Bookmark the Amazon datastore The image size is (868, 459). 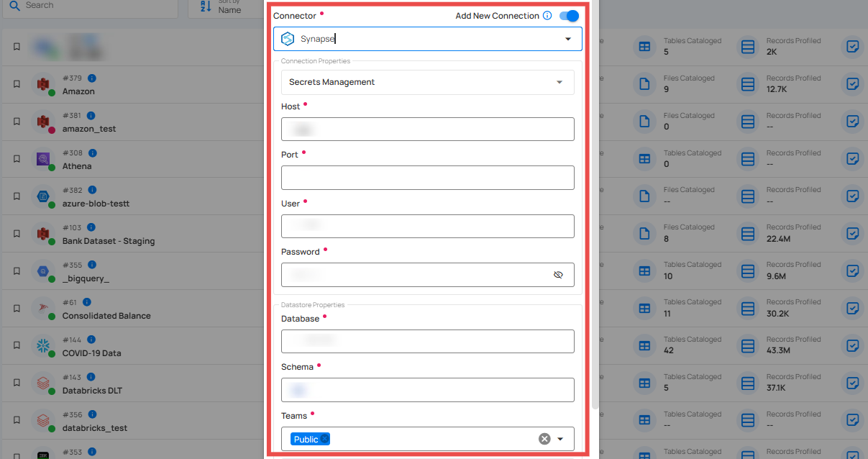point(17,84)
